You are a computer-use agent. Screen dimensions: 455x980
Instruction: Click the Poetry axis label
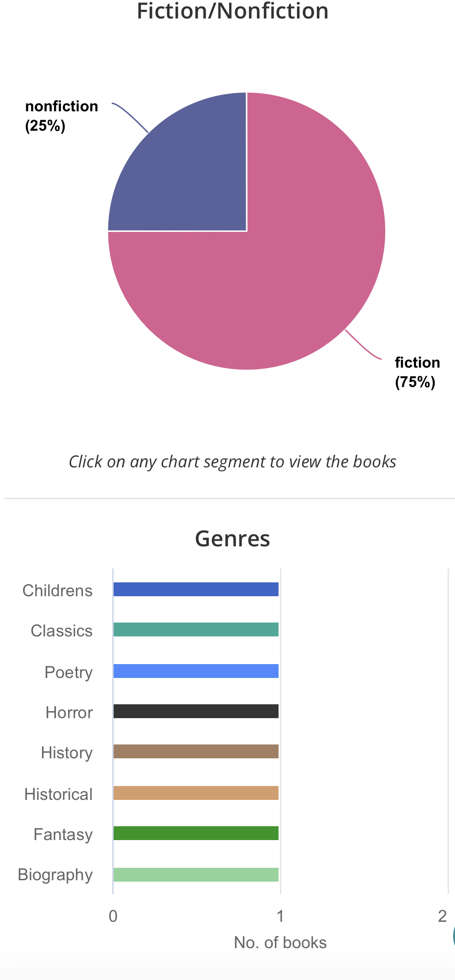pos(68,672)
